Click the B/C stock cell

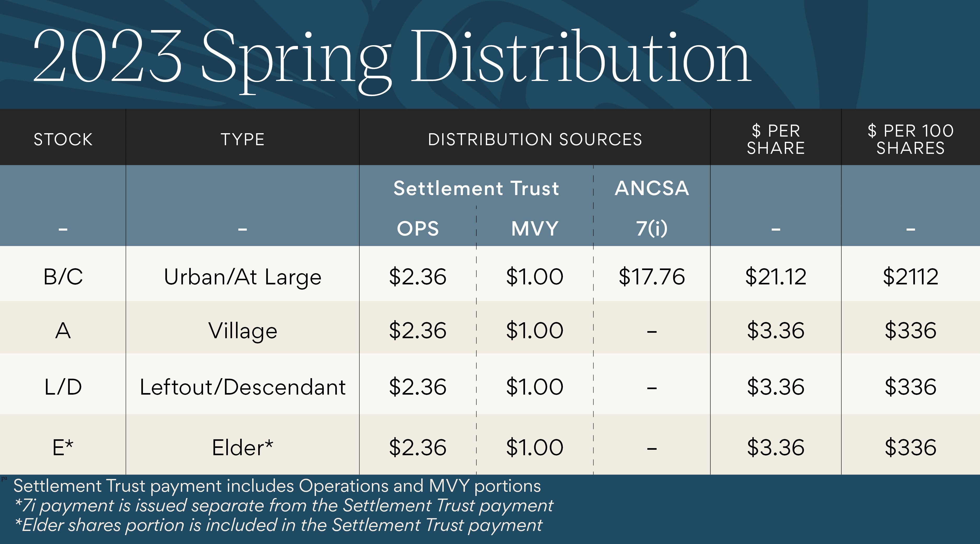pos(63,276)
